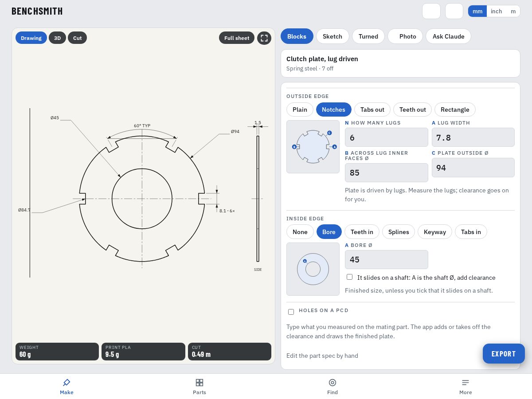Image resolution: width=532 pixels, height=399 pixels.
Task: Click the CUT 0.49 m readout
Action: 230,352
